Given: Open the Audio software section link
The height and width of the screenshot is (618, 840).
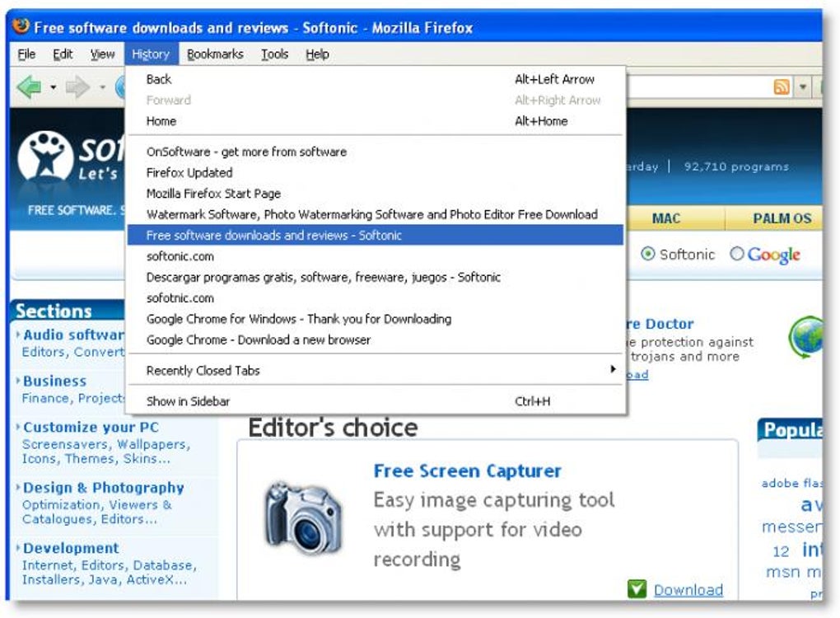Looking at the screenshot, I should click(73, 335).
